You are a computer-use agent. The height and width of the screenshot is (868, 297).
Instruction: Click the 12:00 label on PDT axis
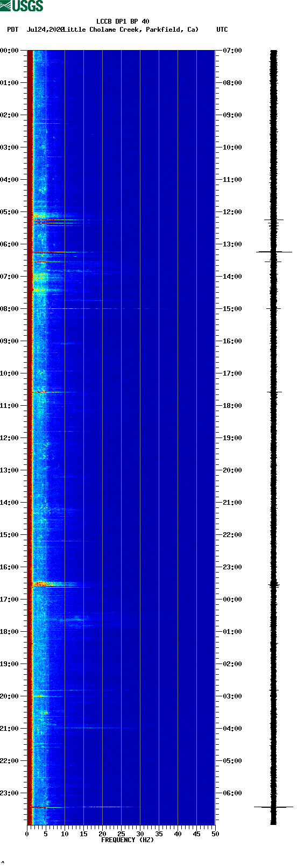[x=10, y=438]
